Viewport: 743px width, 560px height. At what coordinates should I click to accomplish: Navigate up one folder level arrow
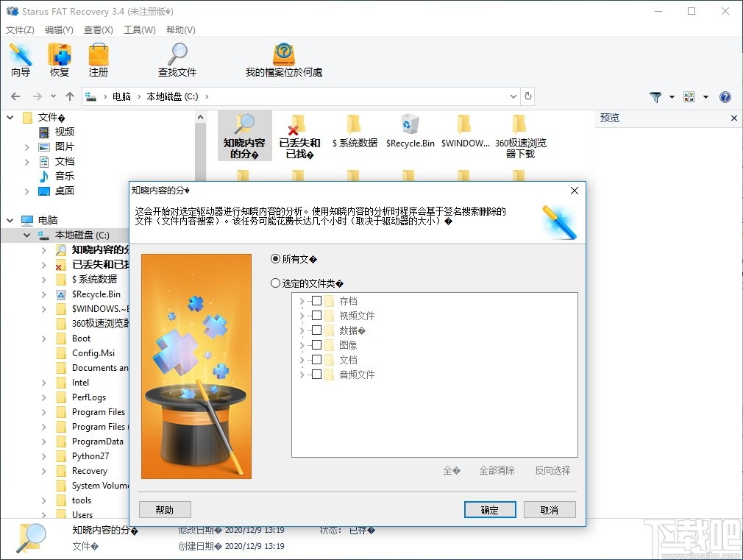70,96
